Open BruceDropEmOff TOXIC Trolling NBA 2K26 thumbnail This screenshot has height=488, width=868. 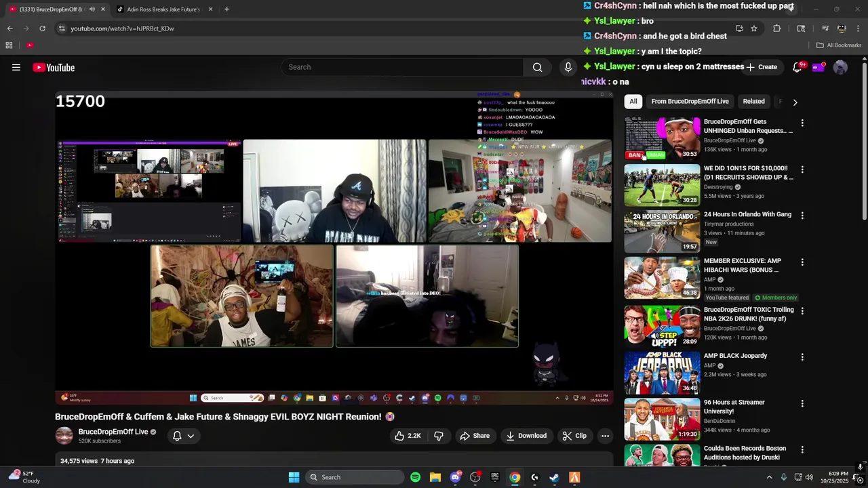[662, 326]
